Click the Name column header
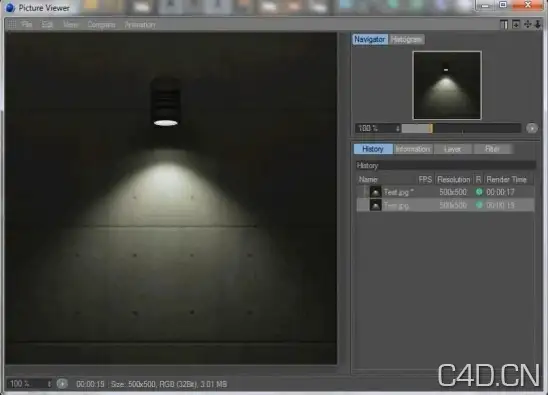548x395 pixels. point(368,180)
